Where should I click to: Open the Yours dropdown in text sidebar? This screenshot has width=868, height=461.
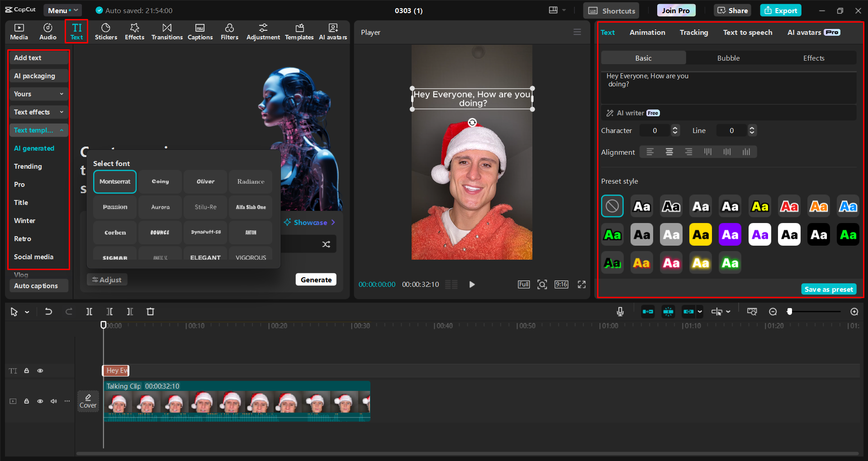pyautogui.click(x=38, y=94)
